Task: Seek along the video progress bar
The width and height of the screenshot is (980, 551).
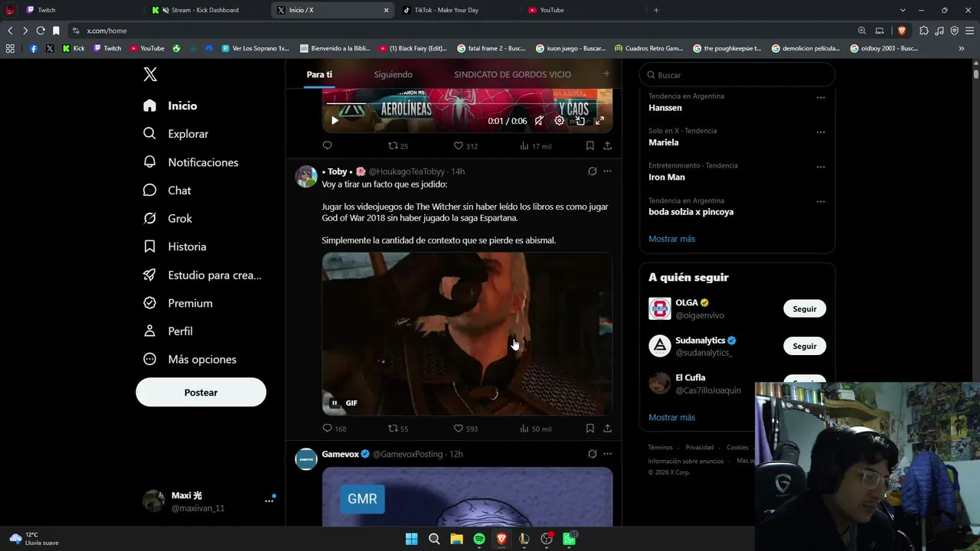Action: point(467,104)
